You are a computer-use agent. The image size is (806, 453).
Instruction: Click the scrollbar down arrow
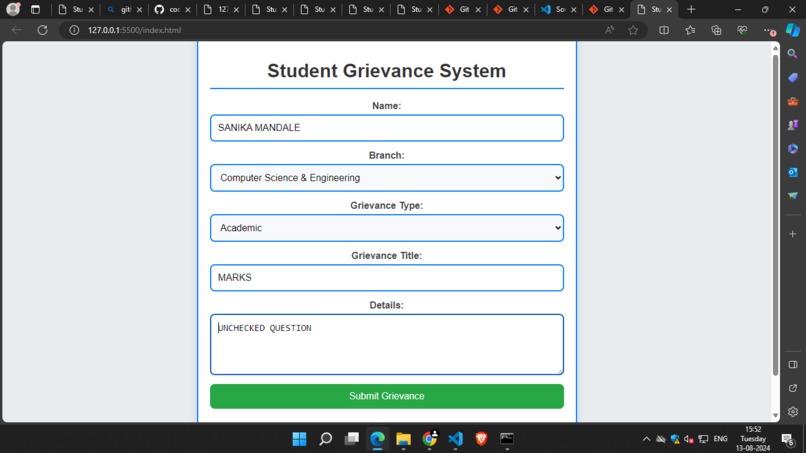point(775,415)
